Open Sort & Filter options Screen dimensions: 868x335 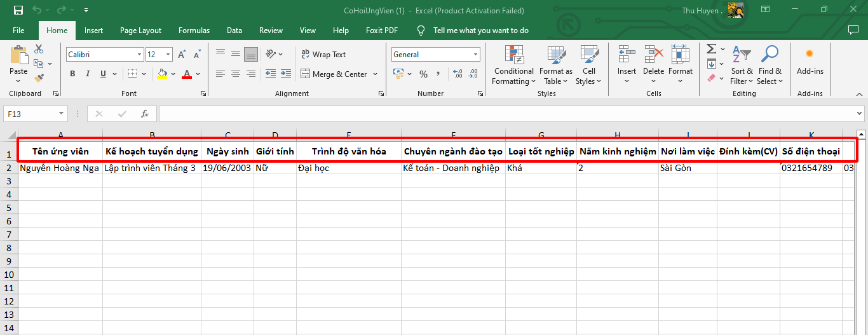coord(741,65)
